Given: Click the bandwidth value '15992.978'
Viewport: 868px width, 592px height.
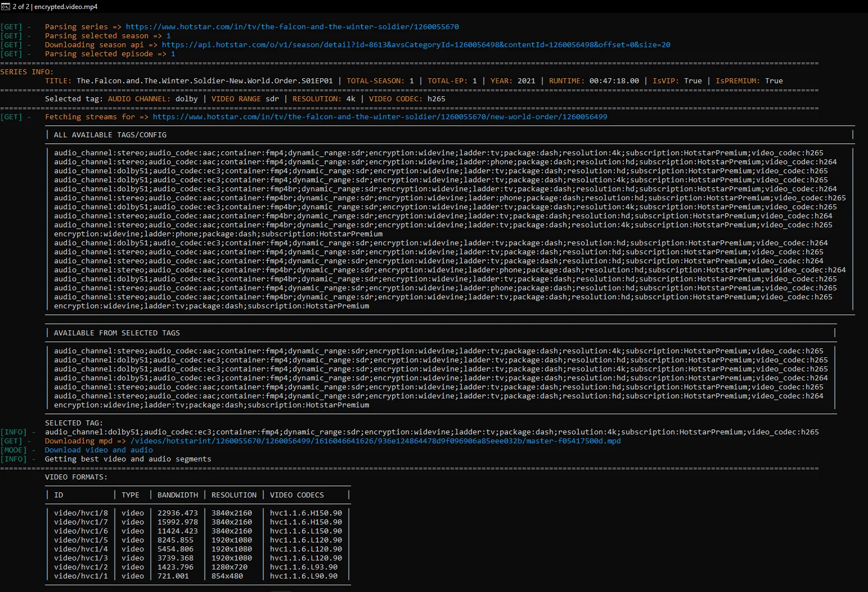Looking at the screenshot, I should pyautogui.click(x=178, y=522).
